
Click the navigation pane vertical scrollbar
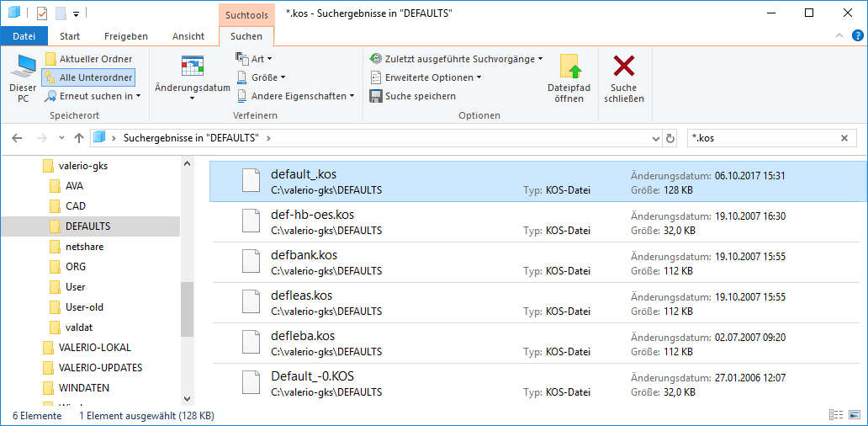[x=187, y=307]
